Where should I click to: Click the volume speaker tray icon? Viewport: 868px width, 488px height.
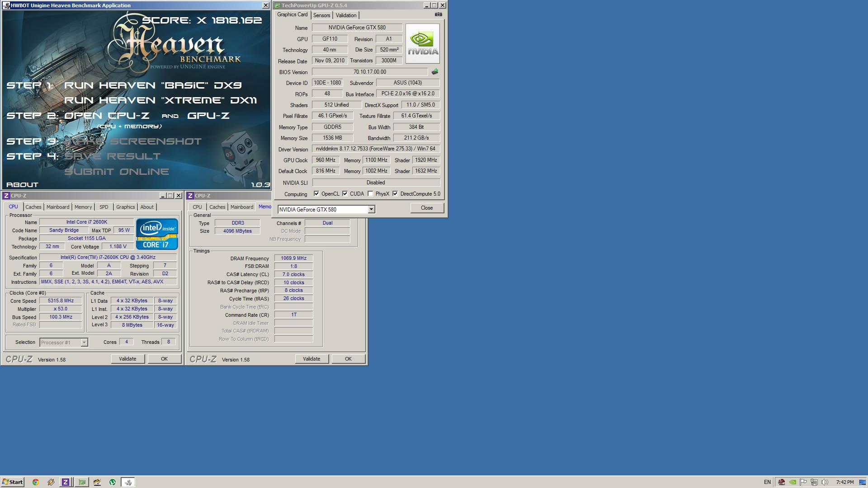[x=825, y=482]
